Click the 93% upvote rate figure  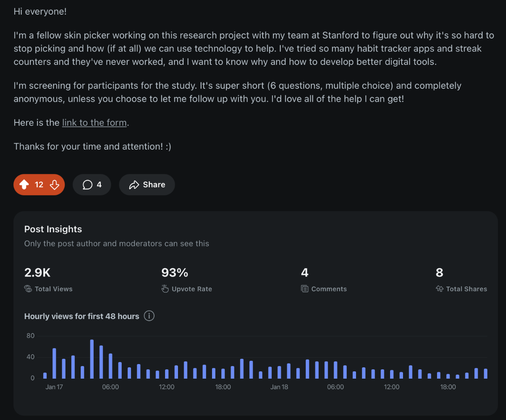point(175,273)
